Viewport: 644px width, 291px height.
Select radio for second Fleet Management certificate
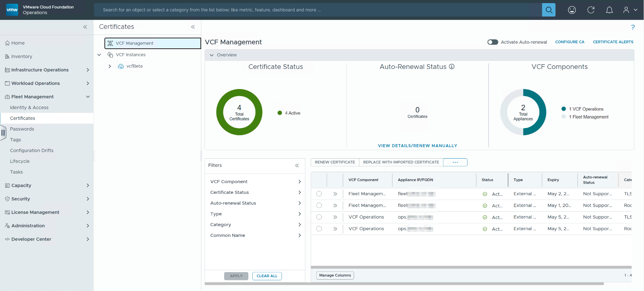point(319,205)
